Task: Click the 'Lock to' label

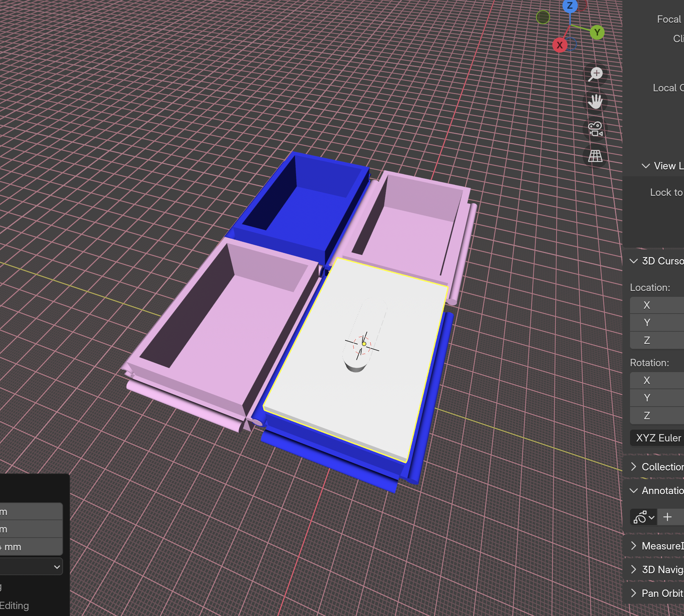Action: [666, 192]
